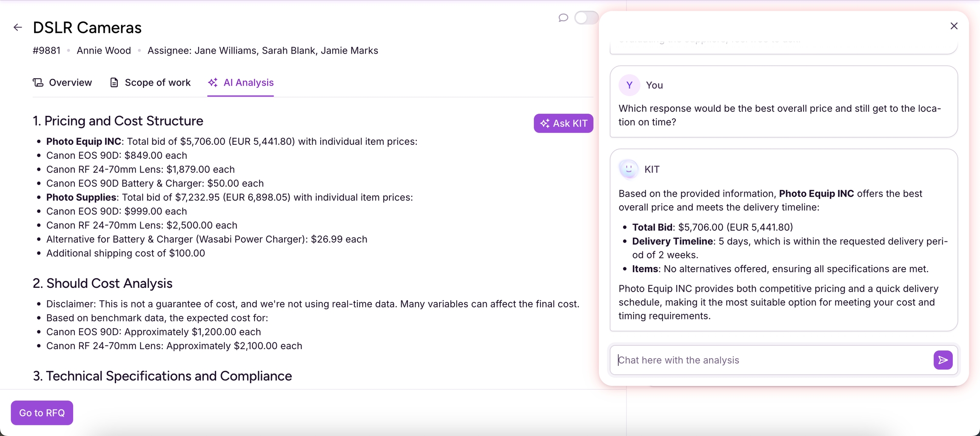This screenshot has width=980, height=436.
Task: Click the back arrow beside DSLR Cameras
Action: (x=17, y=27)
